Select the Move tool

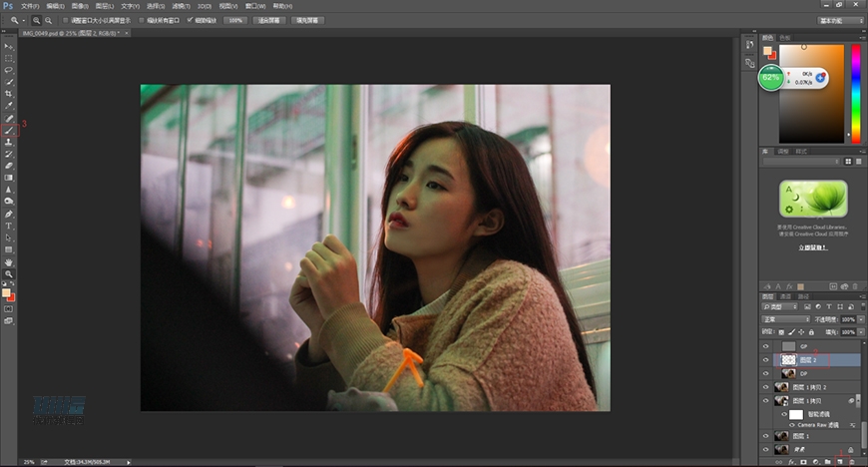point(9,46)
